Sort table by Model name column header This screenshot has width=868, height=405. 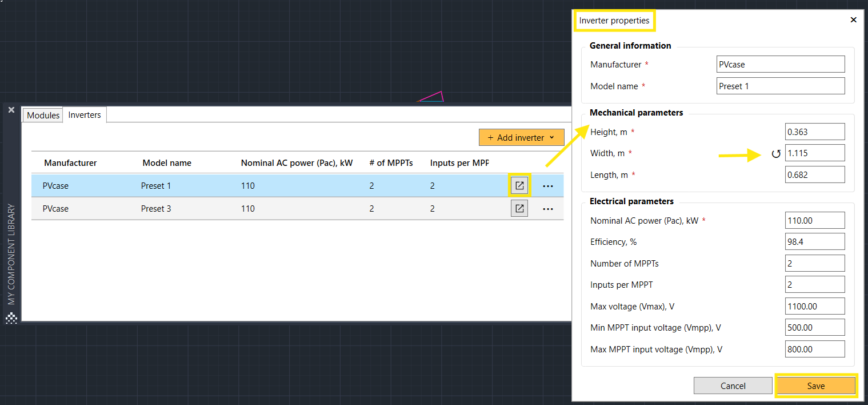point(167,163)
